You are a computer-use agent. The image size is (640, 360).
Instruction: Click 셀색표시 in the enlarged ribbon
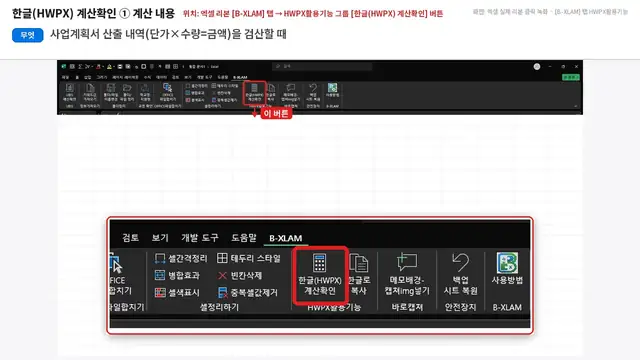[177, 293]
